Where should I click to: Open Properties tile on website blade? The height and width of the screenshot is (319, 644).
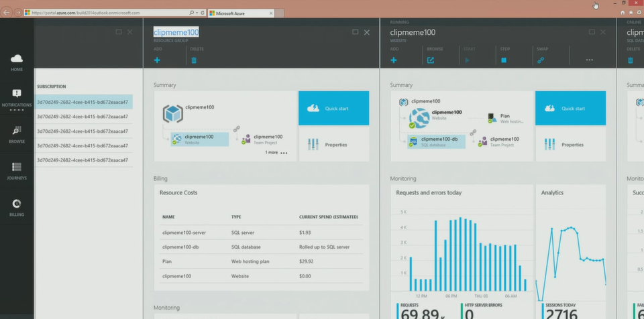coord(570,144)
